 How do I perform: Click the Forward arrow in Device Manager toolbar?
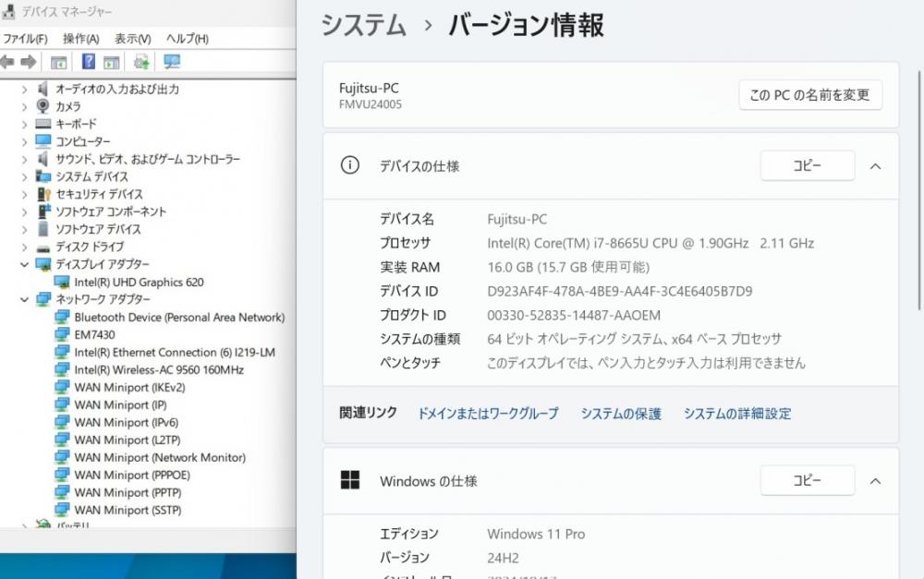(x=29, y=62)
